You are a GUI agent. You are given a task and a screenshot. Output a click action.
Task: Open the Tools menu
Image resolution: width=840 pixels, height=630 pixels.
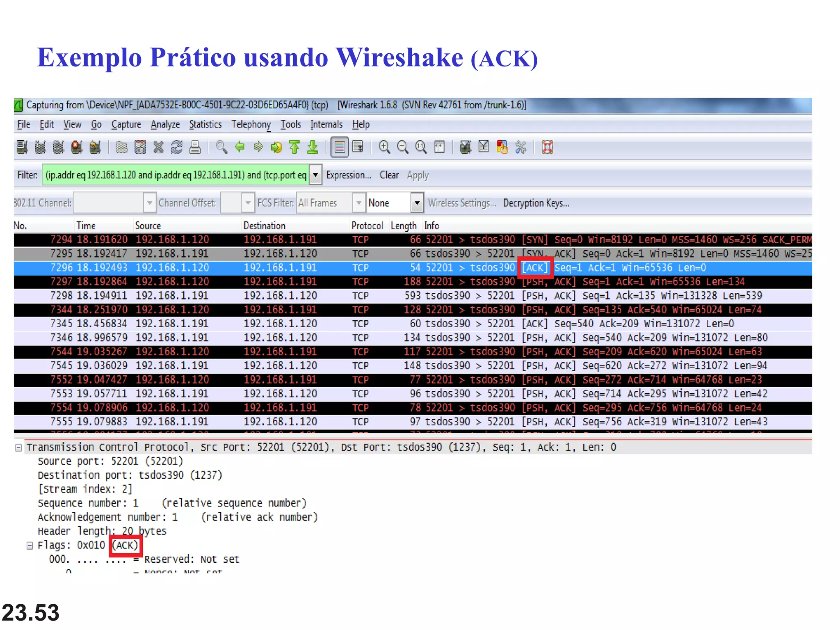291,124
